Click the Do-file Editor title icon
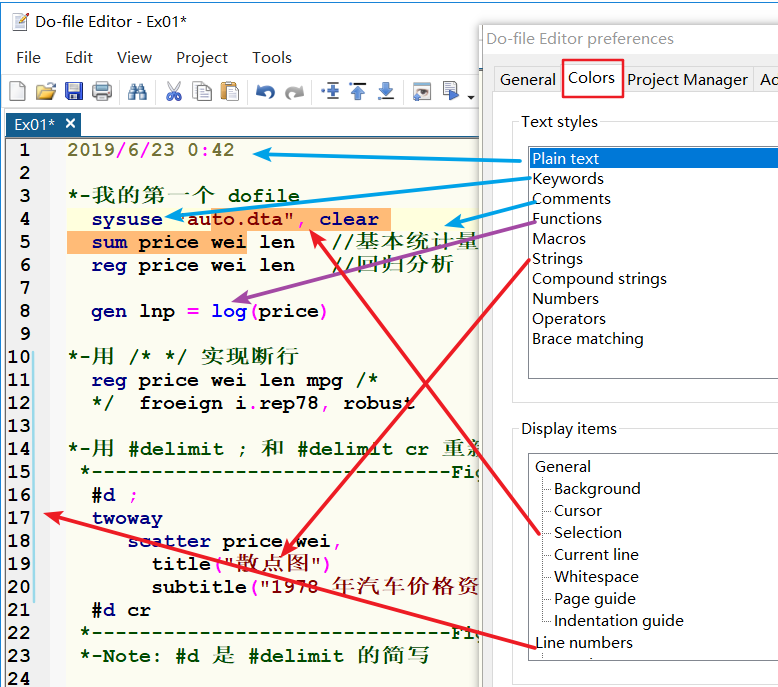The width and height of the screenshot is (778, 687). click(20, 21)
